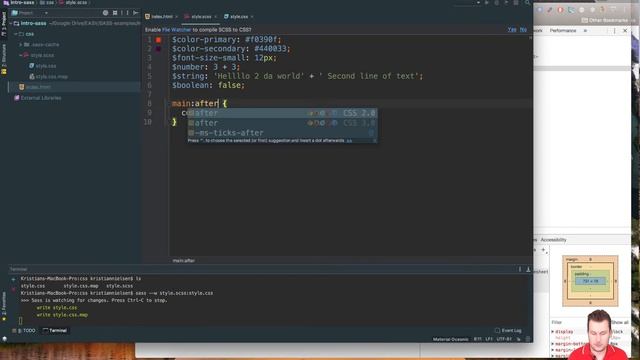Image resolution: width=640 pixels, height=360 pixels.
Task: Click the File Watcher link
Action: [176, 30]
